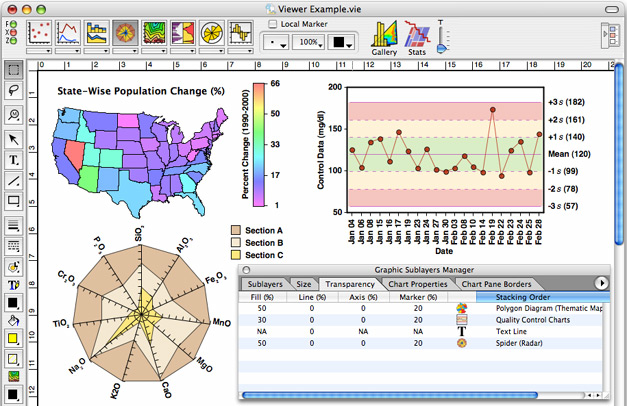This screenshot has width=627, height=406.
Task: Switch to the Chart Properties tab
Action: tap(418, 284)
